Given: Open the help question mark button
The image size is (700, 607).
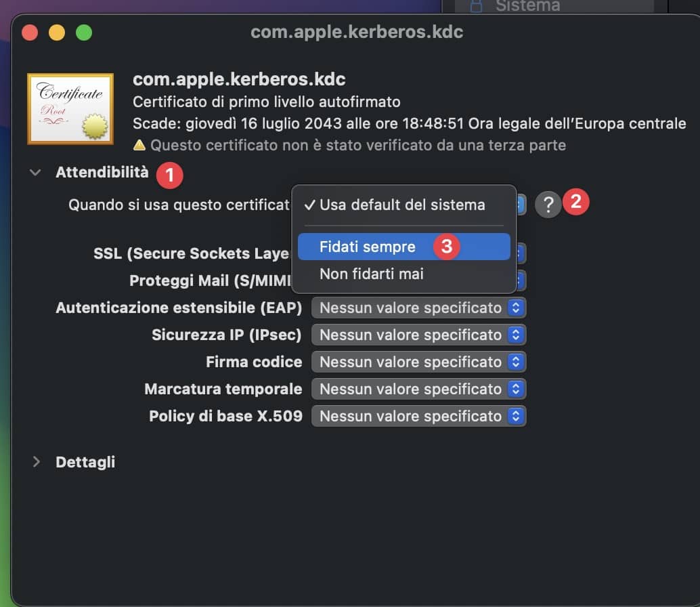Looking at the screenshot, I should 548,205.
